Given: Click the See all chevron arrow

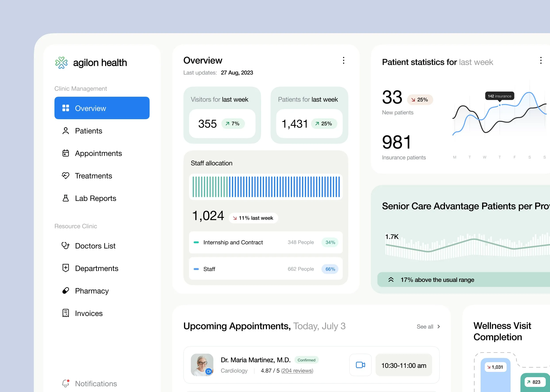Looking at the screenshot, I should [439, 327].
